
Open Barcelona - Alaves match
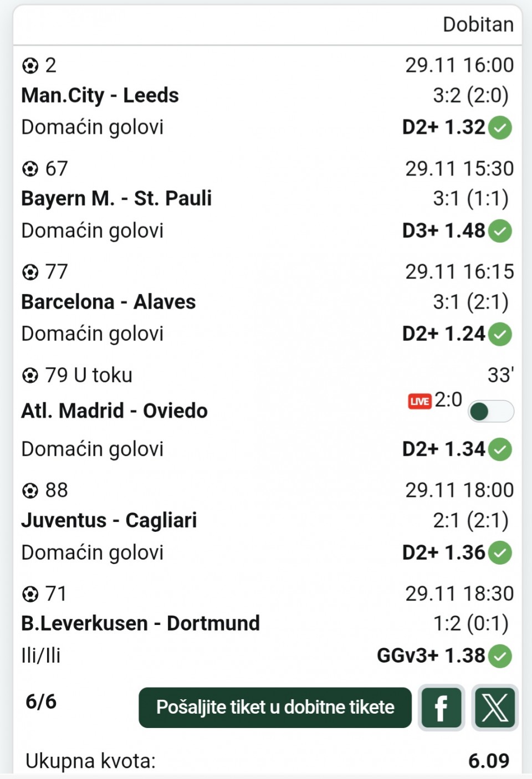click(109, 302)
